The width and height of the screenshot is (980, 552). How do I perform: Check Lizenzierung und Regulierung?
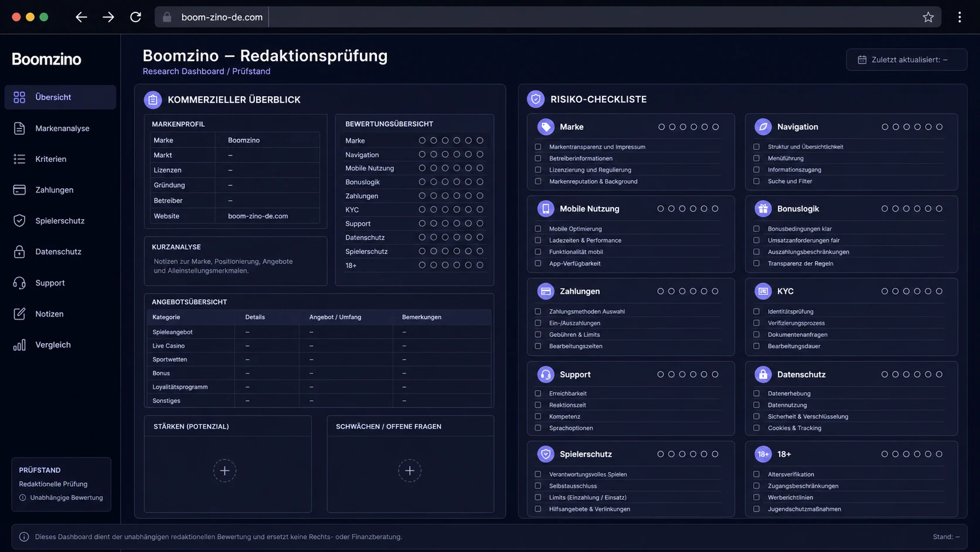(x=538, y=170)
